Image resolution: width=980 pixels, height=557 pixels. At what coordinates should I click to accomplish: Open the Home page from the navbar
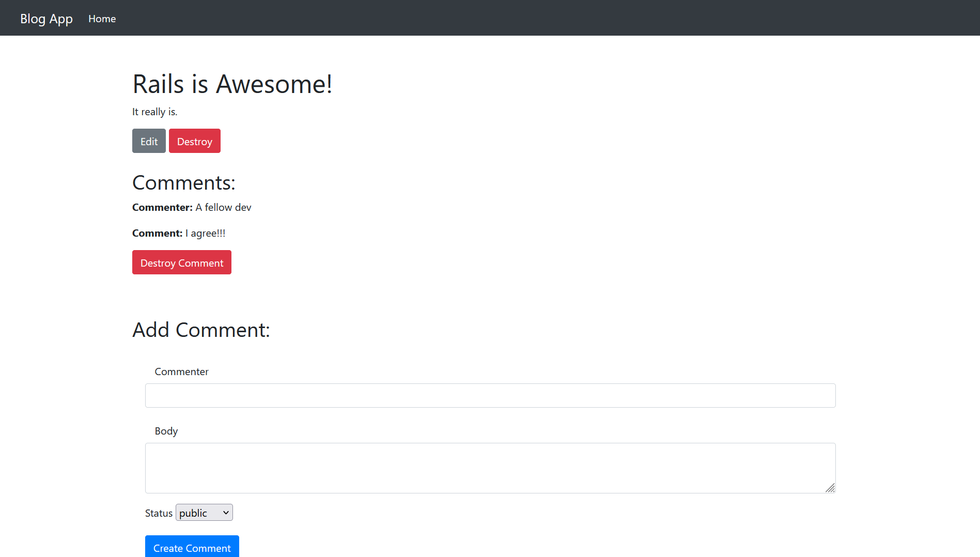102,19
